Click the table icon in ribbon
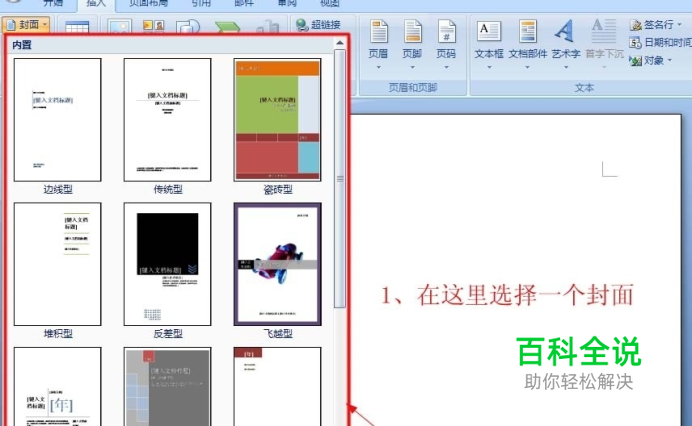 77,26
